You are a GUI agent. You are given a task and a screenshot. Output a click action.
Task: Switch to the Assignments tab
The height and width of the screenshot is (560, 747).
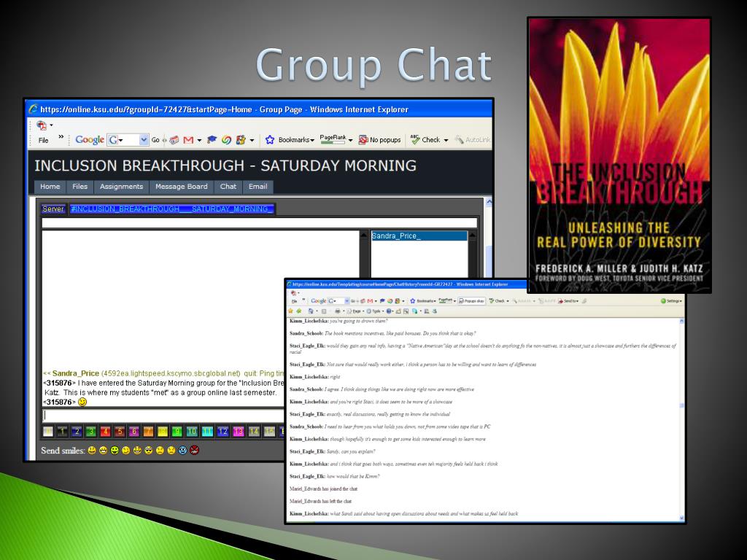[122, 187]
